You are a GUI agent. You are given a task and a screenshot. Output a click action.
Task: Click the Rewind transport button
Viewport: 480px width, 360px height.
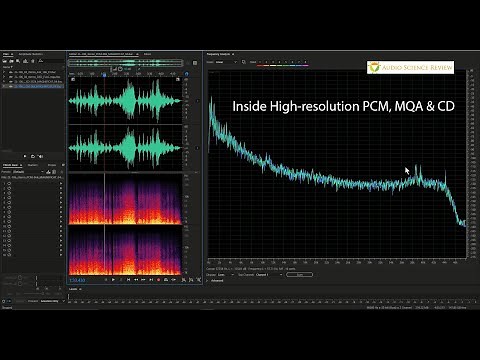(136, 280)
